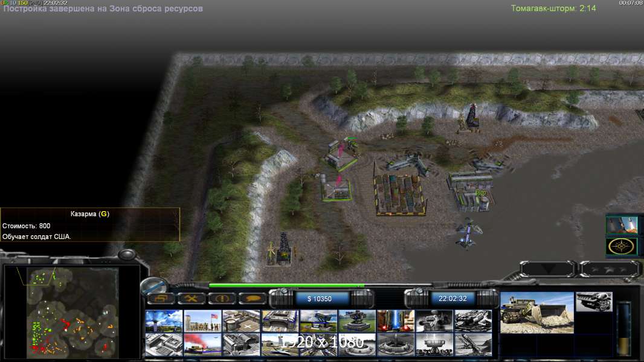Image resolution: width=644 pixels, height=362 pixels.
Task: Choose the supply center icon with helipad
Action: (241, 321)
